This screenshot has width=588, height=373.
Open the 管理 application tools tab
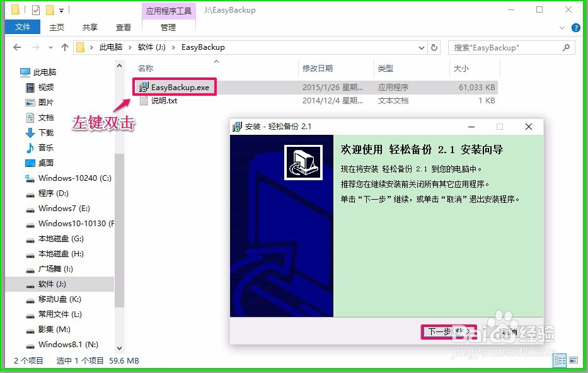[x=167, y=27]
